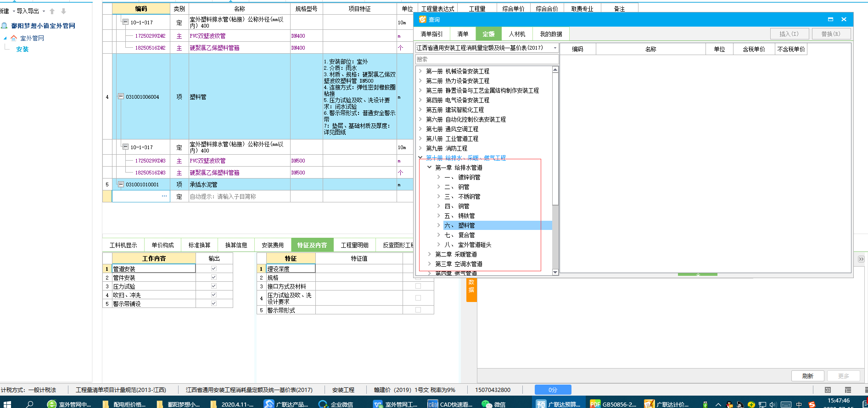The image size is (868, 408).
Task: Click the 插入(I) button
Action: coord(789,34)
